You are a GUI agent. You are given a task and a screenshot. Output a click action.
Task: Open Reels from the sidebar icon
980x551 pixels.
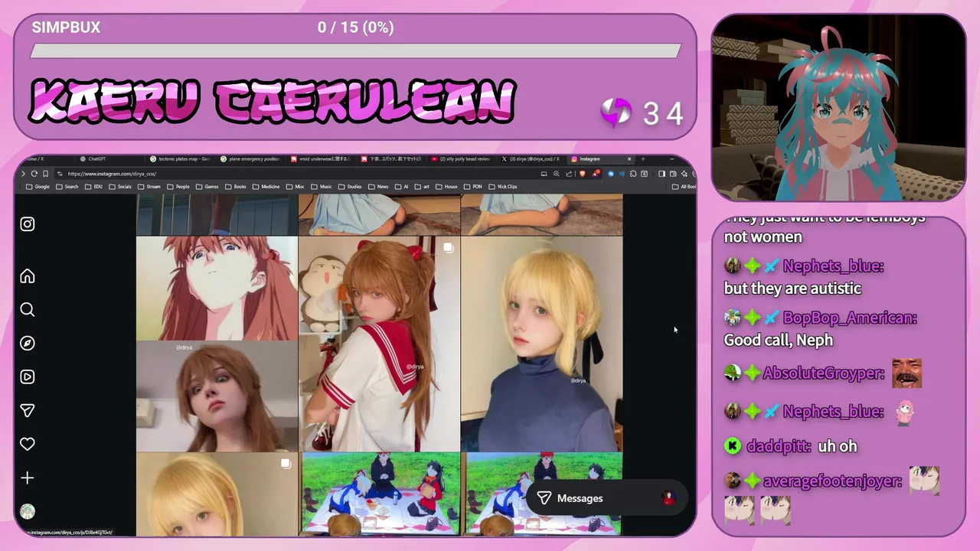pos(28,377)
